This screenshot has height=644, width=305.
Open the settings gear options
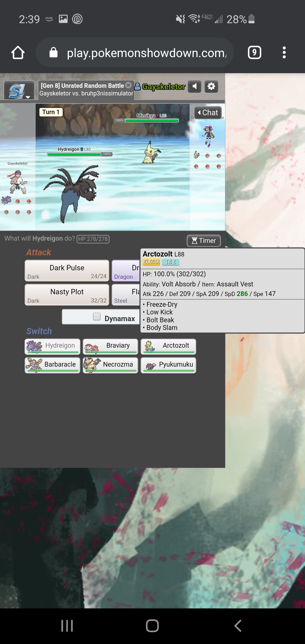211,86
